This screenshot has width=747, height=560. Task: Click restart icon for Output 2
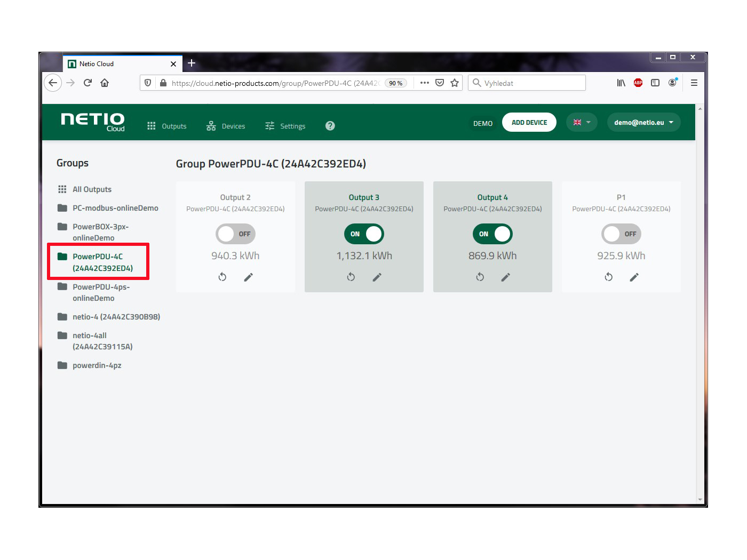coord(222,277)
